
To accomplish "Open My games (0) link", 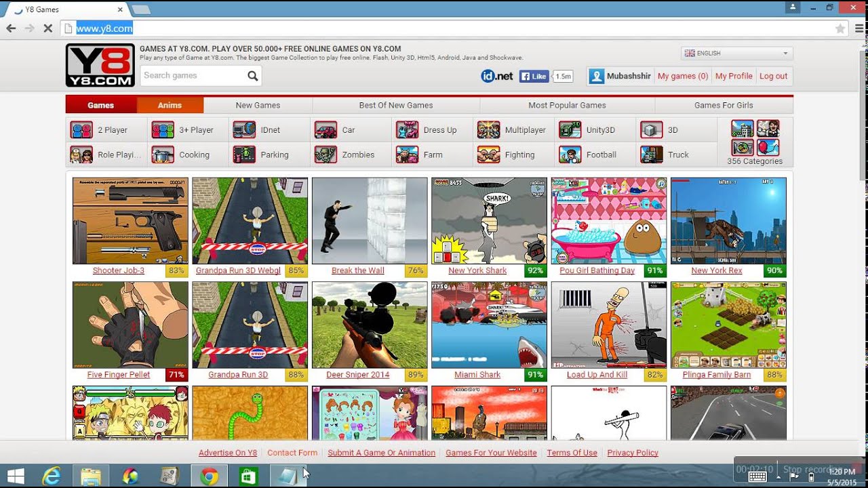I will pyautogui.click(x=683, y=76).
